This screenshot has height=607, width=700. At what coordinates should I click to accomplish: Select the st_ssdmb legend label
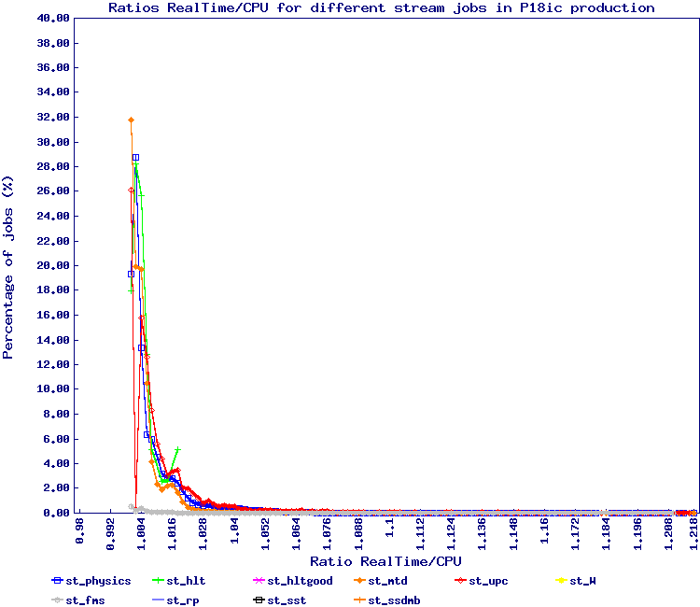[394, 600]
